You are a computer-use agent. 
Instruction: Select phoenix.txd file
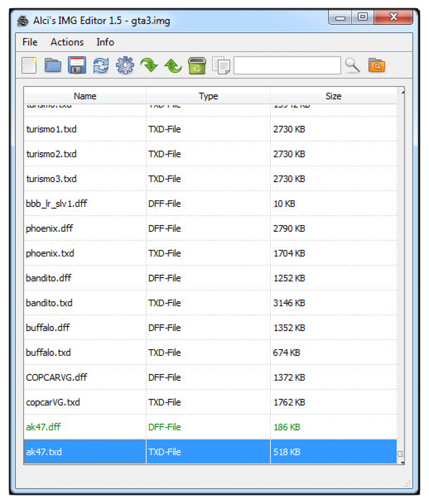(210, 253)
